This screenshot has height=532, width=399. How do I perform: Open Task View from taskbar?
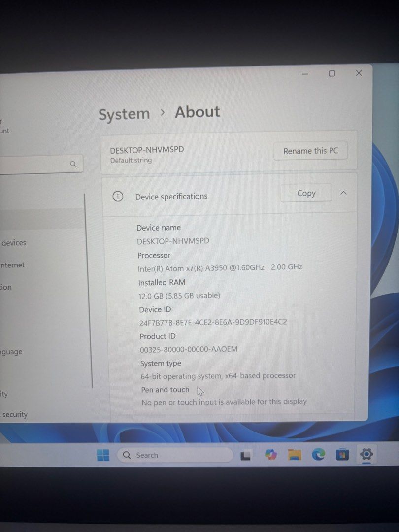(246, 455)
